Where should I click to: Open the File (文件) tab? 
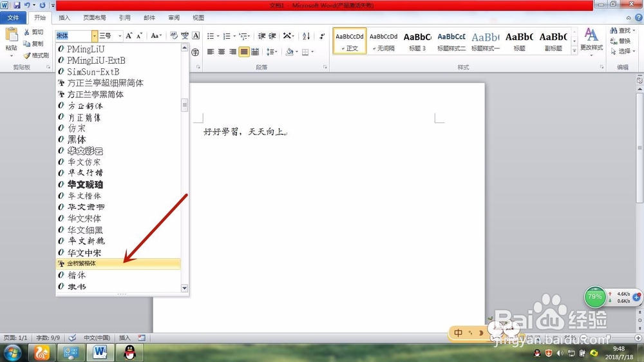click(13, 17)
